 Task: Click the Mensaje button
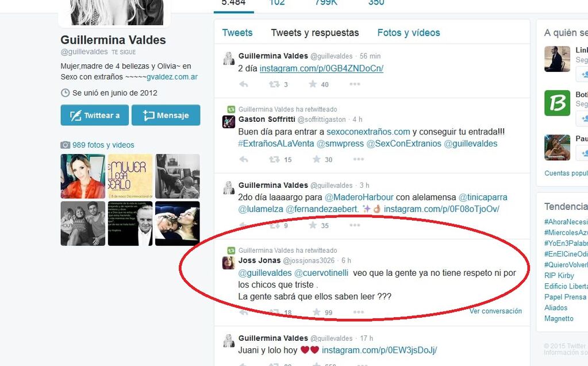pyautogui.click(x=166, y=115)
